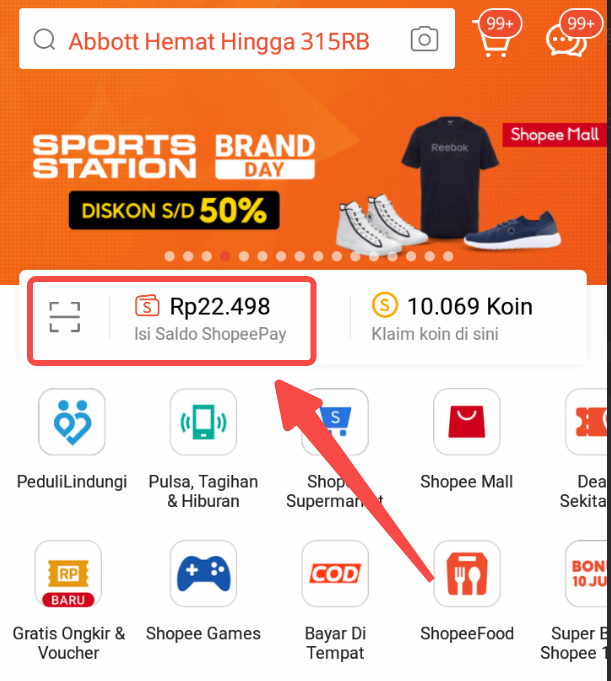Screen dimensions: 611x681
Task: Open the QR scan icon
Action: [x=65, y=317]
